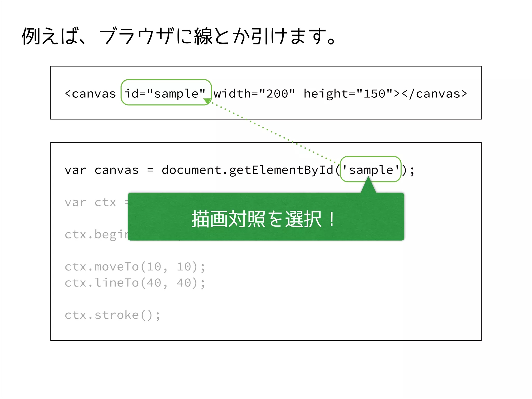
Task: Click the <canvas opening tag text
Action: click(x=90, y=94)
